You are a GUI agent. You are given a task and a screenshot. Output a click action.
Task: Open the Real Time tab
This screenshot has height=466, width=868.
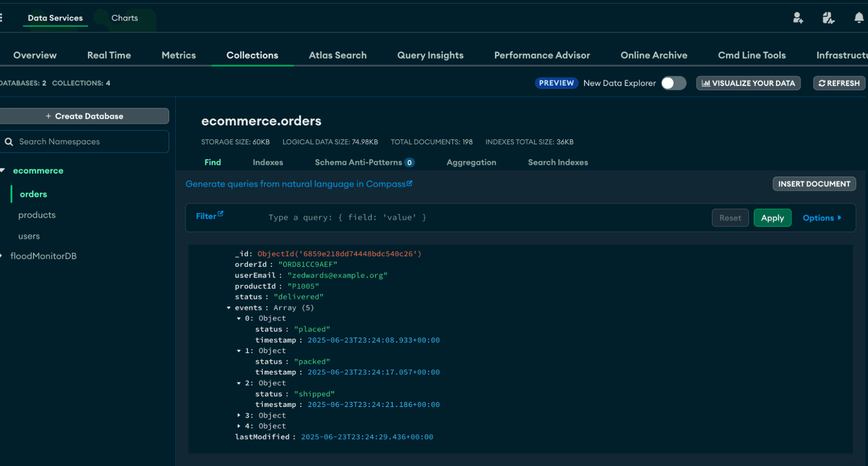tap(109, 55)
